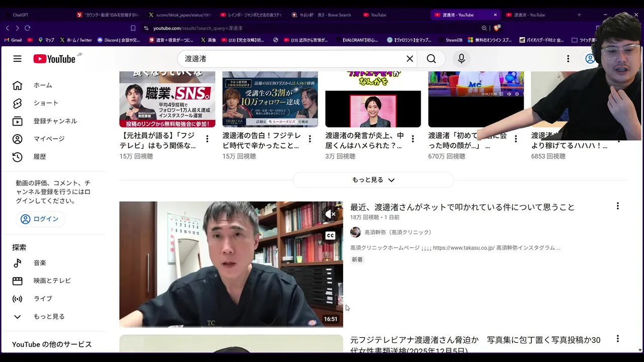The image size is (644, 362).
Task: Open options for 元フジテレビアナ video result
Action: coord(617,339)
